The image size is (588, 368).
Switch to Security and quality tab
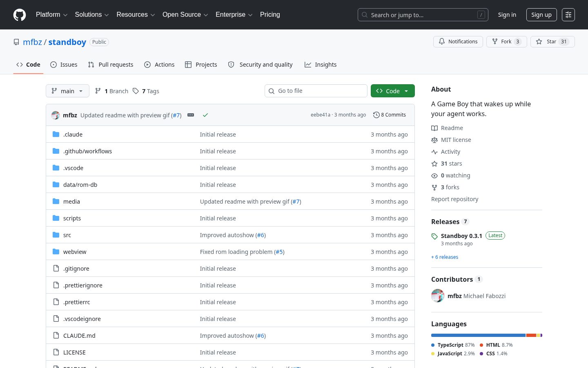point(260,65)
